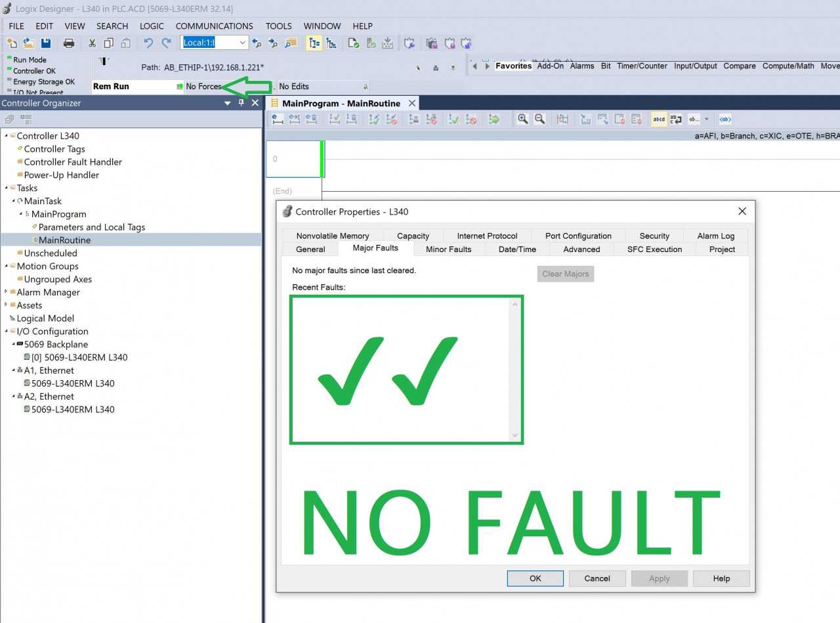The width and height of the screenshot is (840, 623).
Task: Expand the Alarm Manager node
Action: pyautogui.click(x=6, y=292)
